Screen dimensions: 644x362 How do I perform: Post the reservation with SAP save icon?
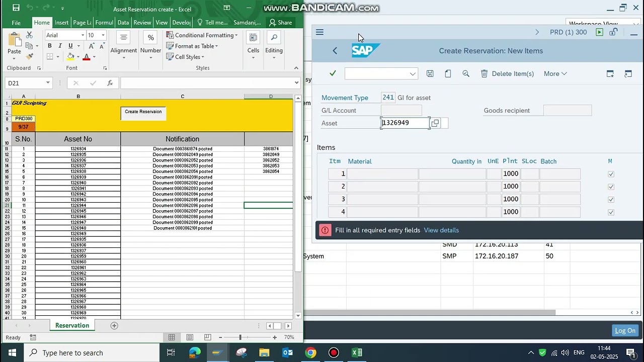coord(430,73)
